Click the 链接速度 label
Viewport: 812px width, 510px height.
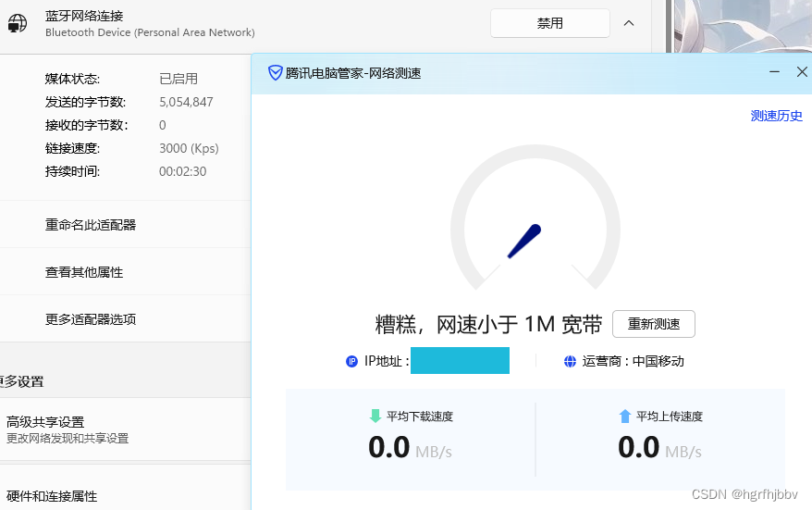pos(72,148)
